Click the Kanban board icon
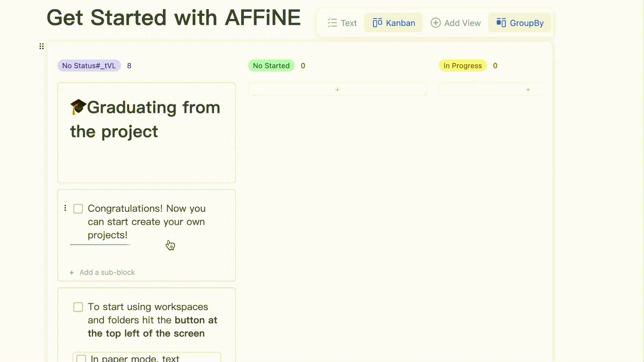This screenshot has height=362, width=644. 377,23
